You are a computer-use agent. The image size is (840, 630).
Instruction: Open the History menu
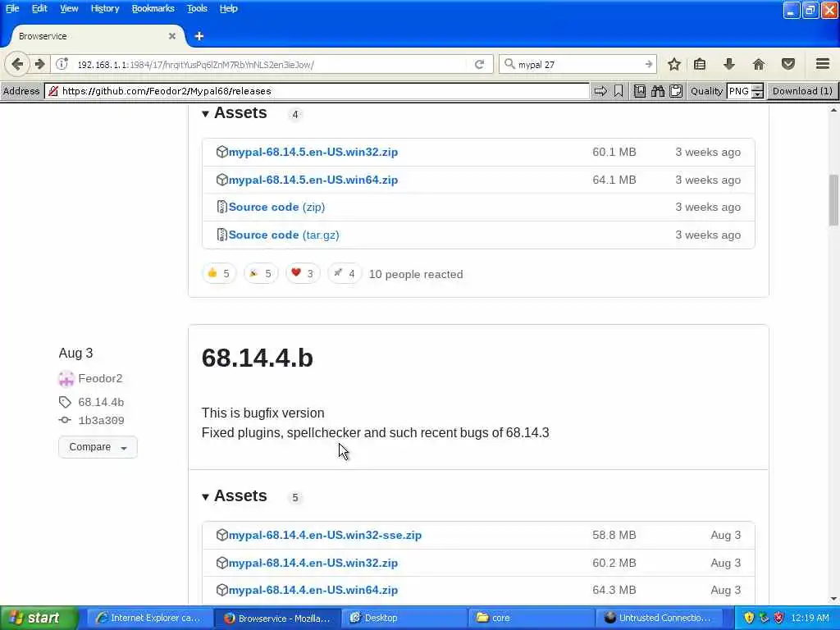point(104,8)
